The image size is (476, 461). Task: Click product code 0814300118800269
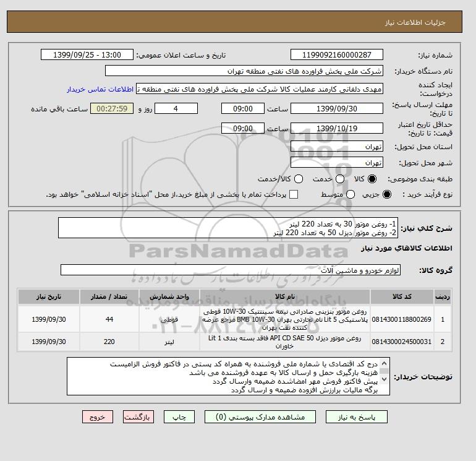(x=402, y=319)
